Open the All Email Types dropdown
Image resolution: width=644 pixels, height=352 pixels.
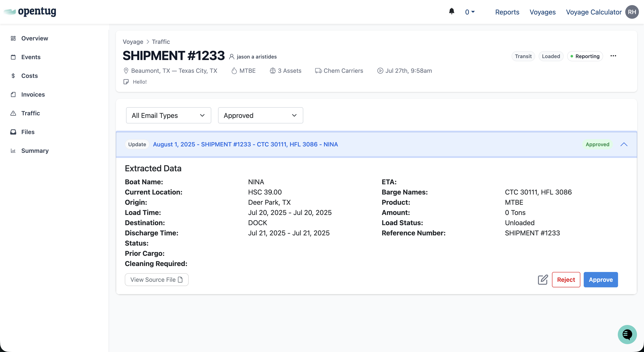tap(168, 115)
